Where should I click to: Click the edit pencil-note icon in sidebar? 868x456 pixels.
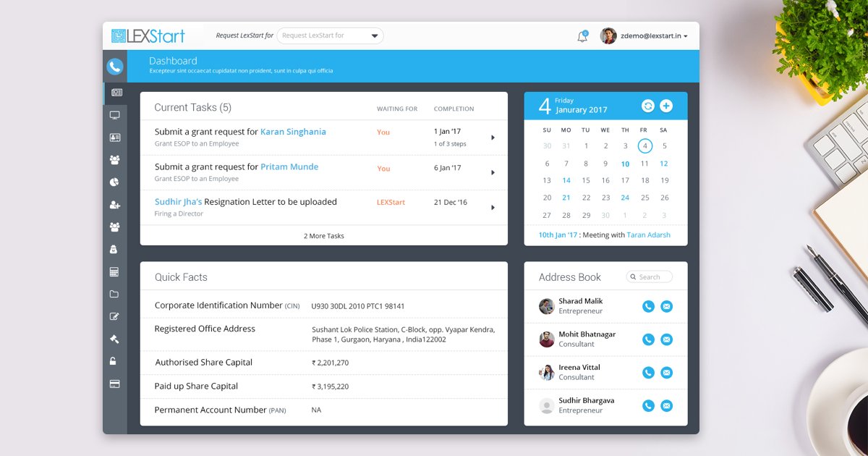114,316
